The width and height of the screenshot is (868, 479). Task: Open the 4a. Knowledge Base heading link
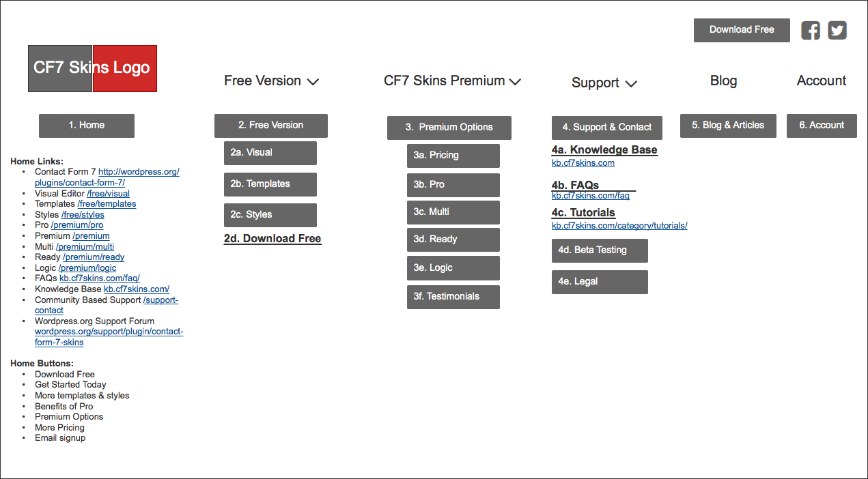[x=604, y=150]
